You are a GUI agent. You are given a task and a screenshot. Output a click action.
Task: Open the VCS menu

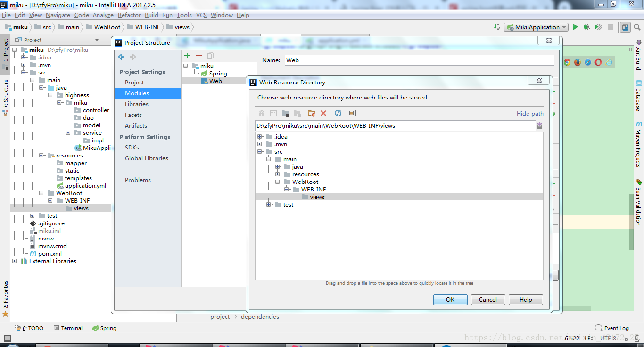point(201,15)
